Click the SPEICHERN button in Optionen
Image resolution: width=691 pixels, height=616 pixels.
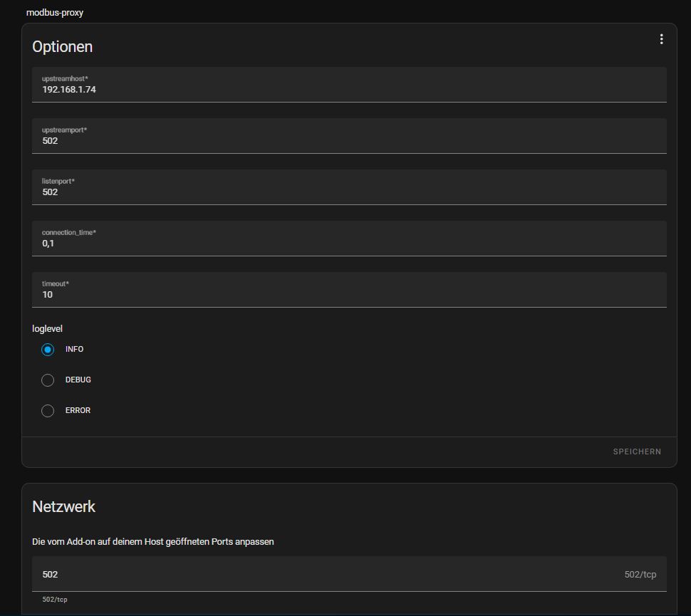pos(637,451)
